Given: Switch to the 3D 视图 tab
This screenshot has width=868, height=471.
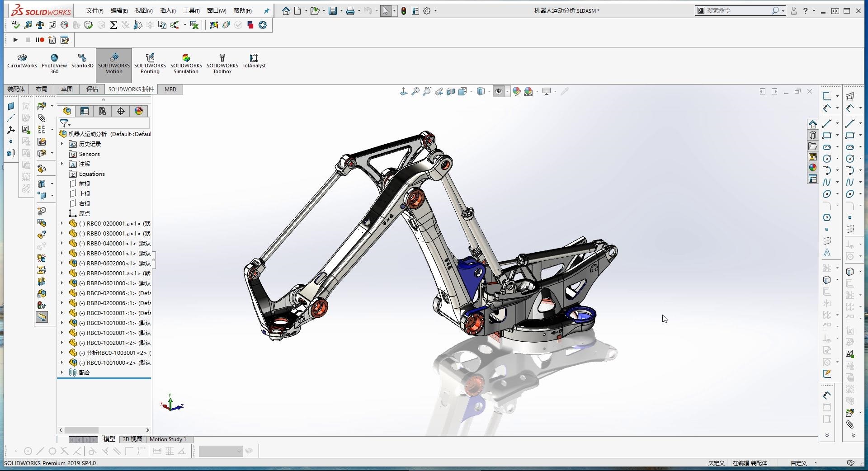Looking at the screenshot, I should [132, 439].
